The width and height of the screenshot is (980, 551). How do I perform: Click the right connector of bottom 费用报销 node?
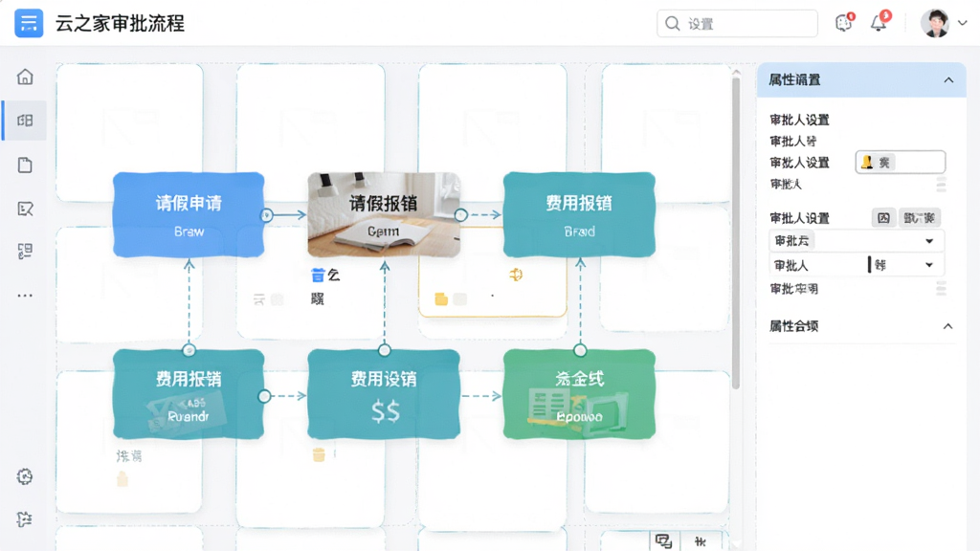264,396
